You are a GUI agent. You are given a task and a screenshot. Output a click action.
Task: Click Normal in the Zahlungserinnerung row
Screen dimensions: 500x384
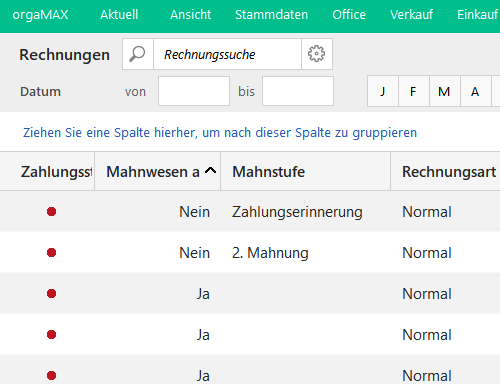pos(427,212)
